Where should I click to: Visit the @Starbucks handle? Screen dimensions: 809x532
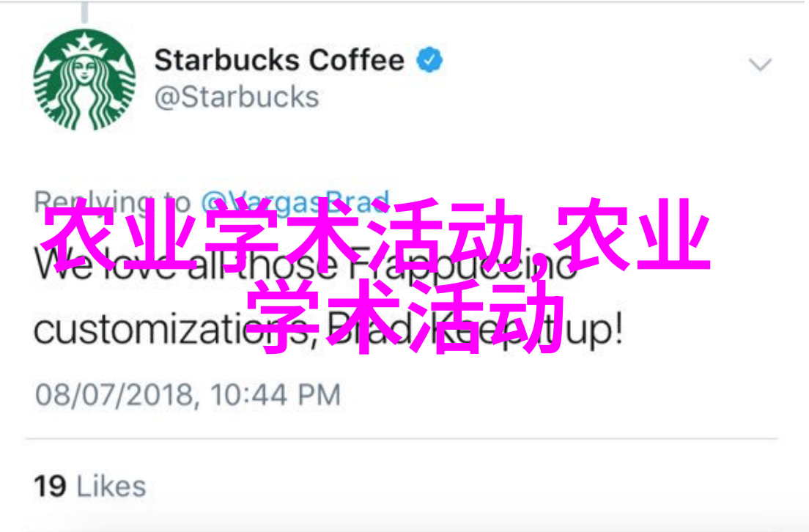point(237,97)
